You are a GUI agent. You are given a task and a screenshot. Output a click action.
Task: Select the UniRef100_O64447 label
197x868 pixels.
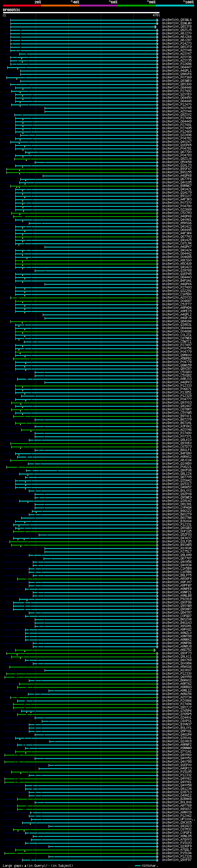click(x=177, y=67)
